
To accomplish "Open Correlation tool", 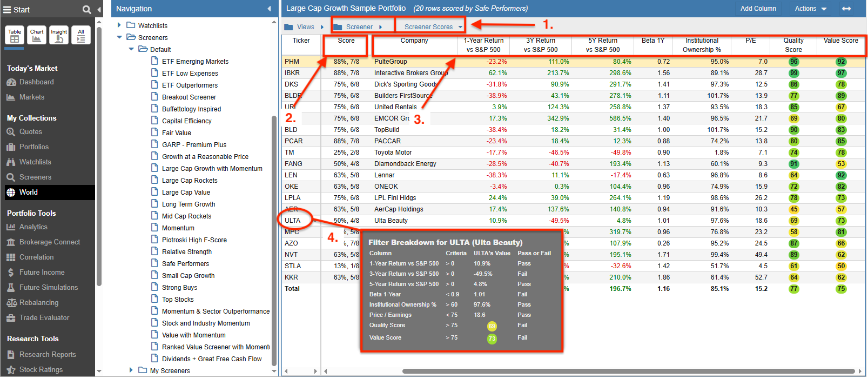I will [36, 257].
